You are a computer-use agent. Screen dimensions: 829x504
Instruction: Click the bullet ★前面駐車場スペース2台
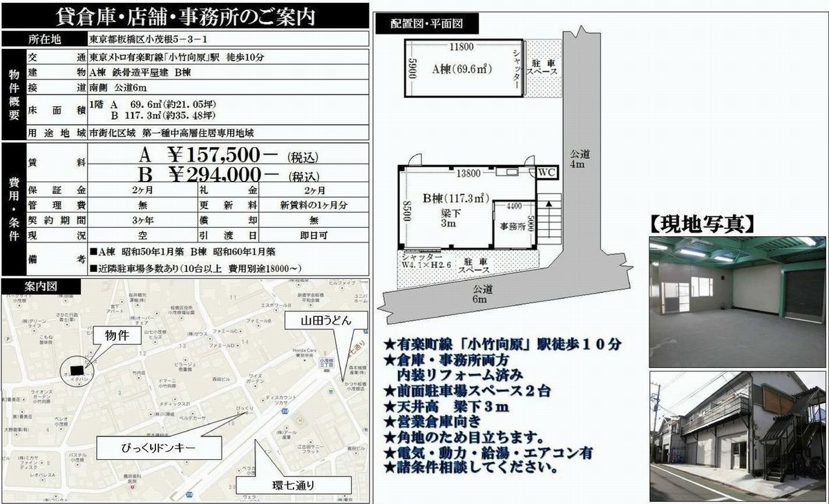(x=467, y=391)
